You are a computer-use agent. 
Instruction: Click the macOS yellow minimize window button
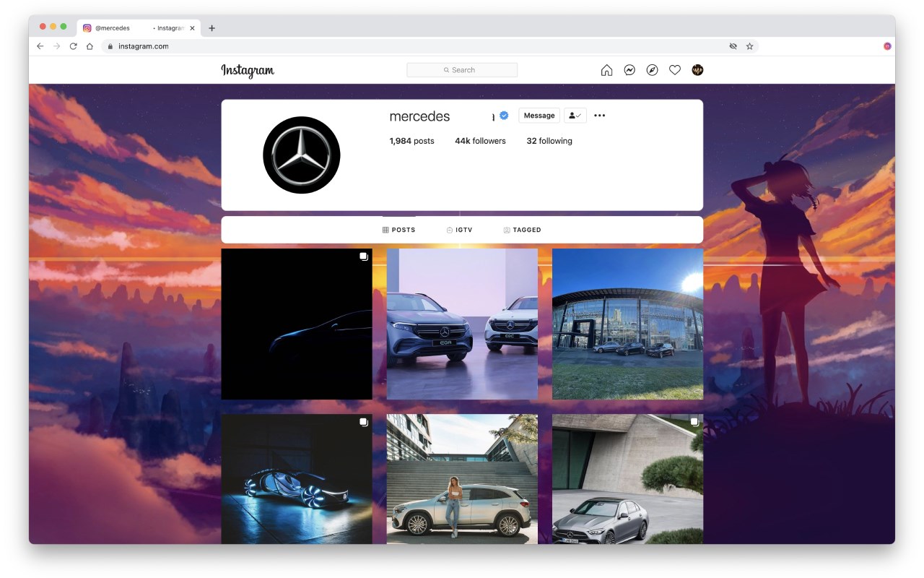coord(53,27)
